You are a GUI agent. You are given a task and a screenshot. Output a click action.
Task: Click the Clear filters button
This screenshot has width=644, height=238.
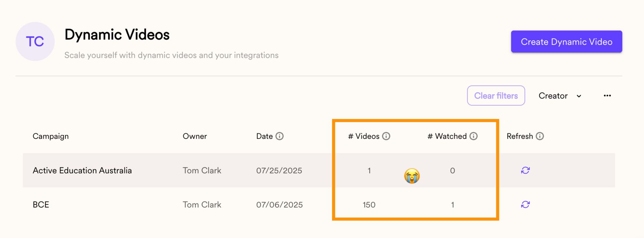pos(496,96)
